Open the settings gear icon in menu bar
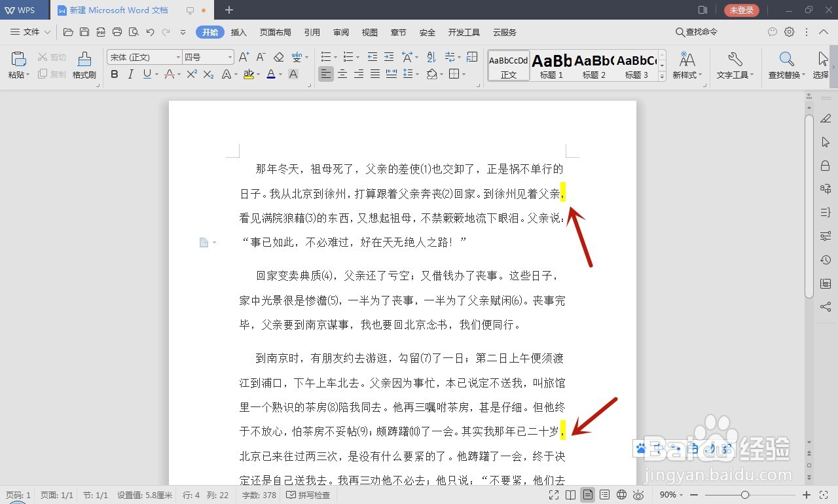The height and width of the screenshot is (504, 838). click(790, 32)
